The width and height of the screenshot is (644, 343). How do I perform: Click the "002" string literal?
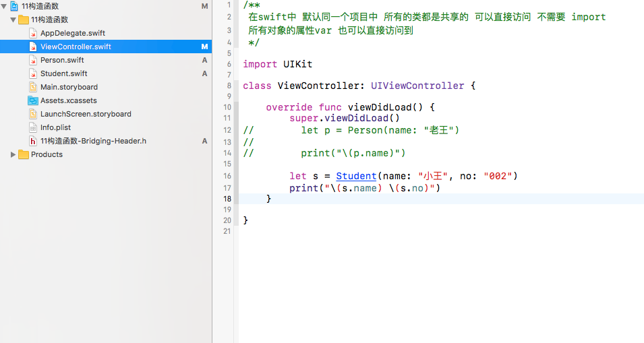[498, 176]
